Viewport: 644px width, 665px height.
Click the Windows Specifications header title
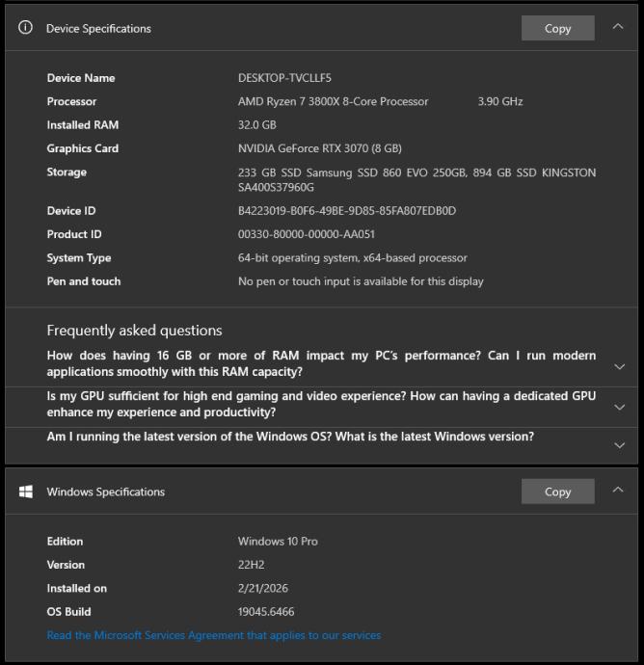[x=105, y=492]
